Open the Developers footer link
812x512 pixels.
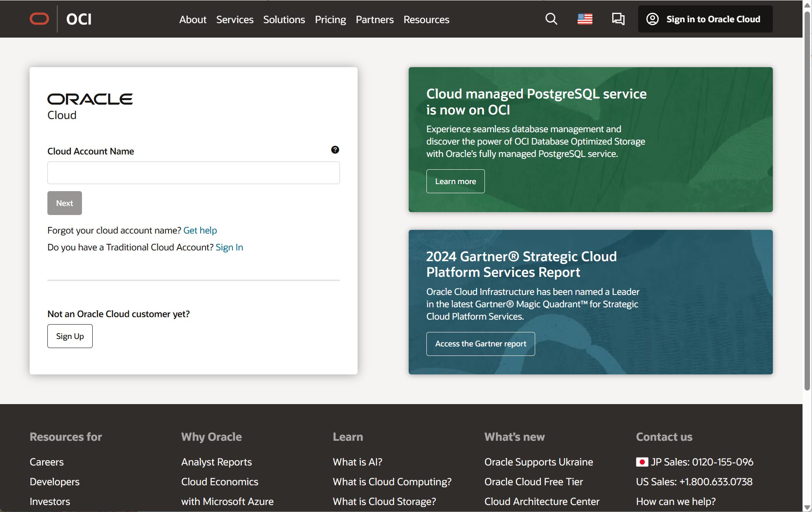pyautogui.click(x=54, y=482)
